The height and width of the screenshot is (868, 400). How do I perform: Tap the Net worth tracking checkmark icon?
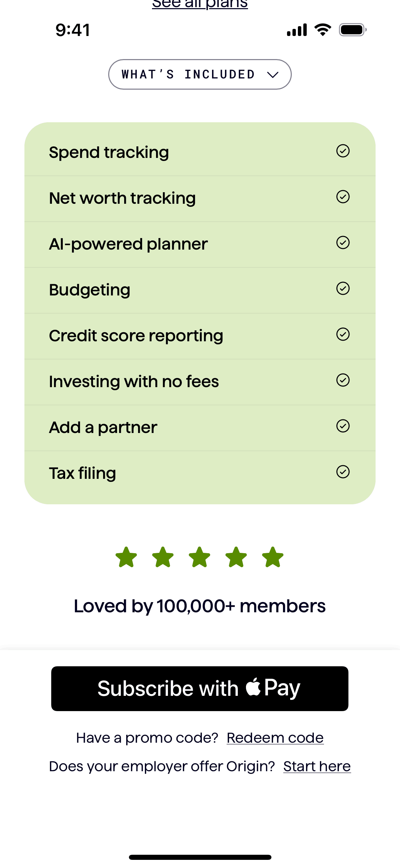[x=343, y=197]
